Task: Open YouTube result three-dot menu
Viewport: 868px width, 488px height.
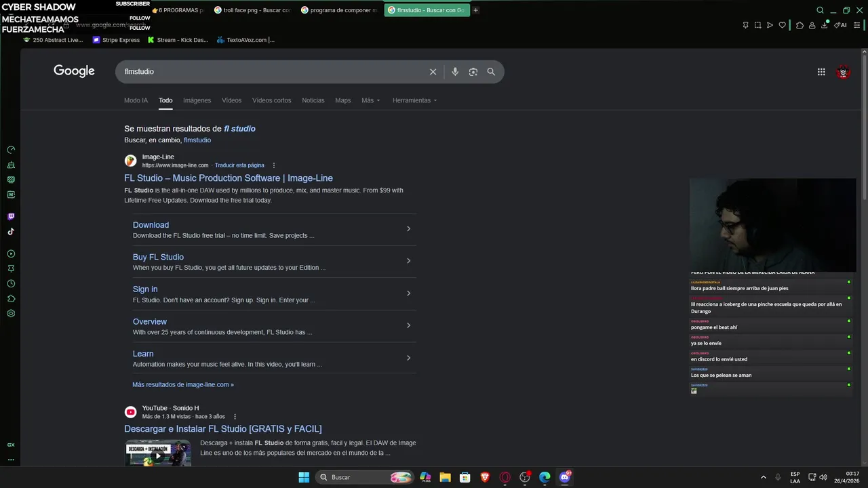Action: pyautogui.click(x=235, y=417)
